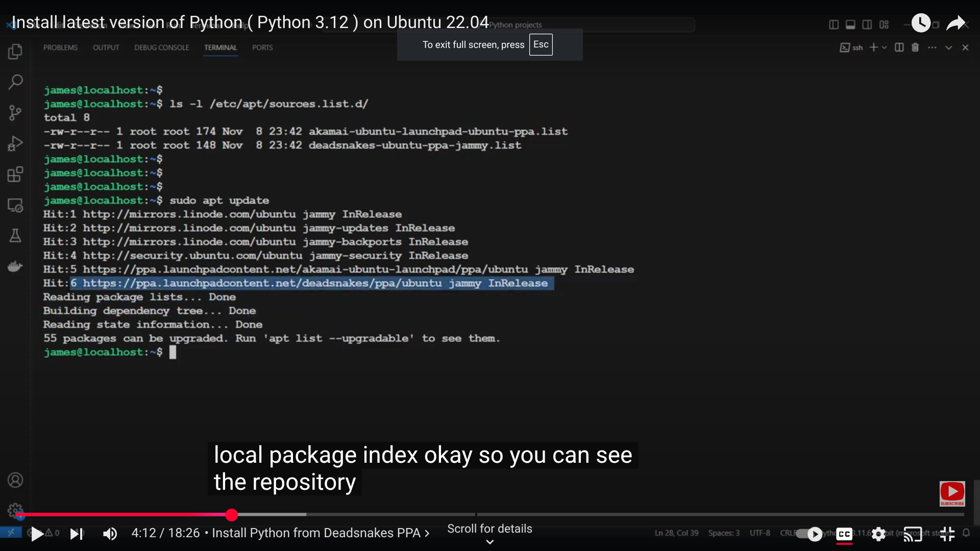Close the terminal panel with X
The image size is (980, 551).
pos(965,47)
